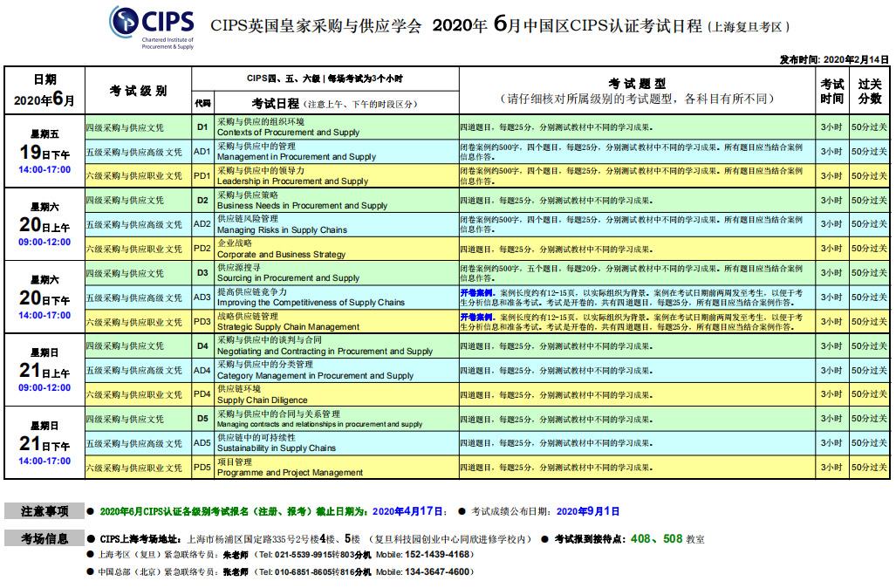Select the '考场信息' label
Screen dimensions: 896x588
pos(44,538)
